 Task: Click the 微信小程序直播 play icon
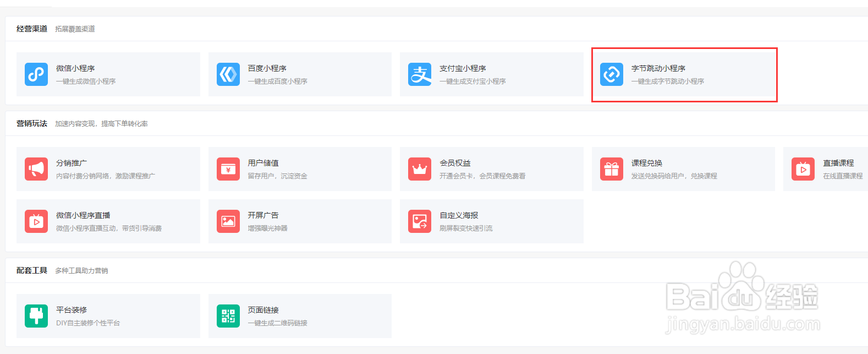[x=36, y=221]
